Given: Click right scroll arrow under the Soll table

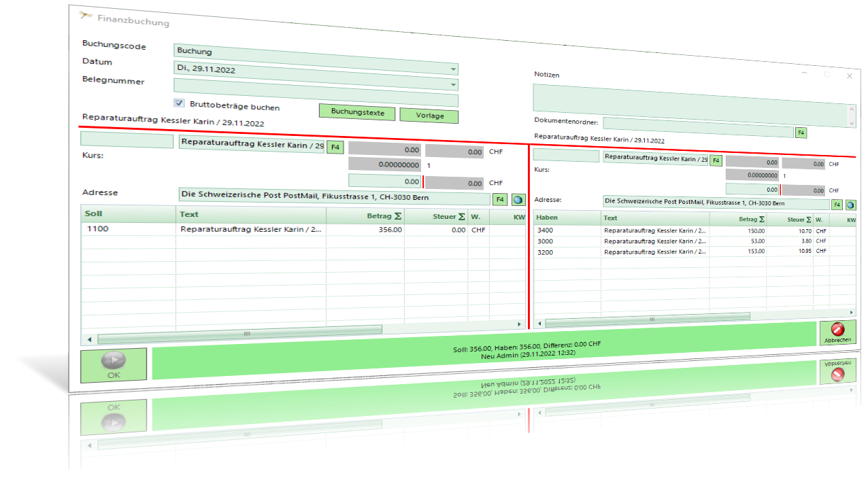Looking at the screenshot, I should (520, 325).
